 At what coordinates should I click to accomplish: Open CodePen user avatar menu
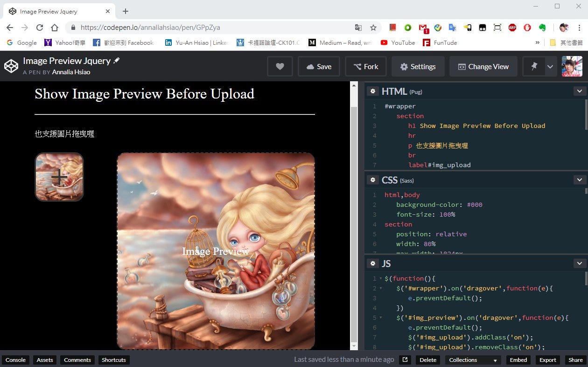coord(572,66)
